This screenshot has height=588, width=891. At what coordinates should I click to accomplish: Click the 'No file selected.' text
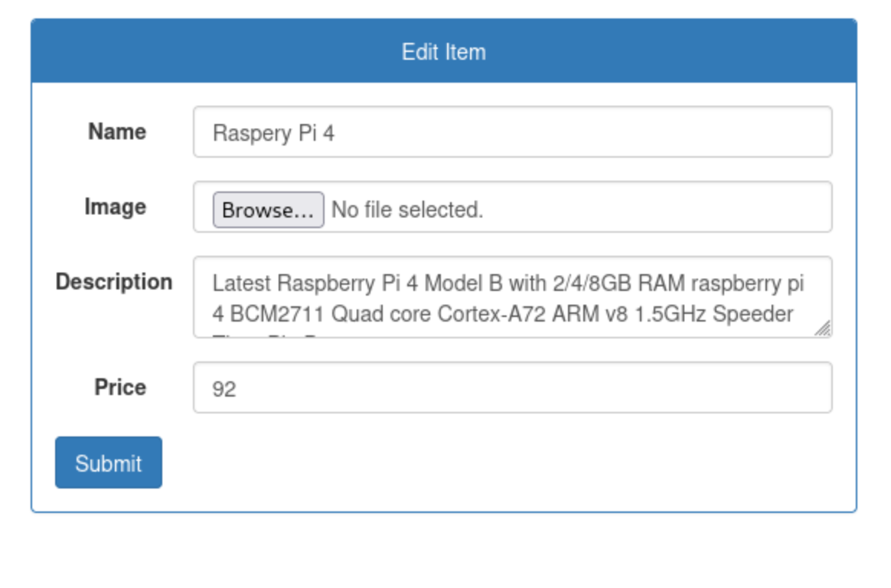[x=407, y=210]
